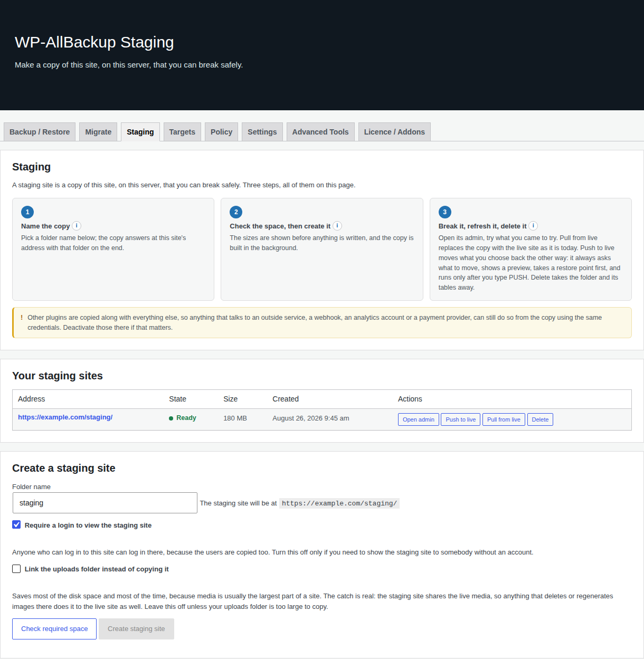Click the Create a staging site heading
This screenshot has height=659, width=644.
64,468
